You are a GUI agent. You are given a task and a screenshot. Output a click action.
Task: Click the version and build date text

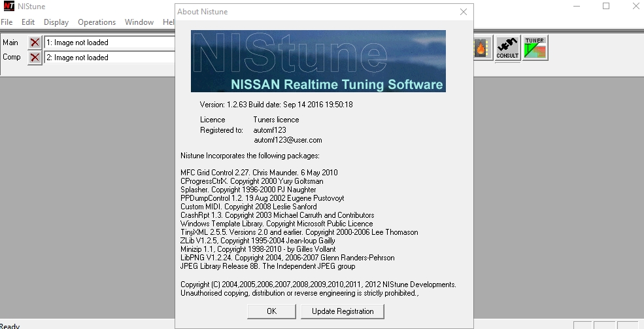click(x=277, y=105)
